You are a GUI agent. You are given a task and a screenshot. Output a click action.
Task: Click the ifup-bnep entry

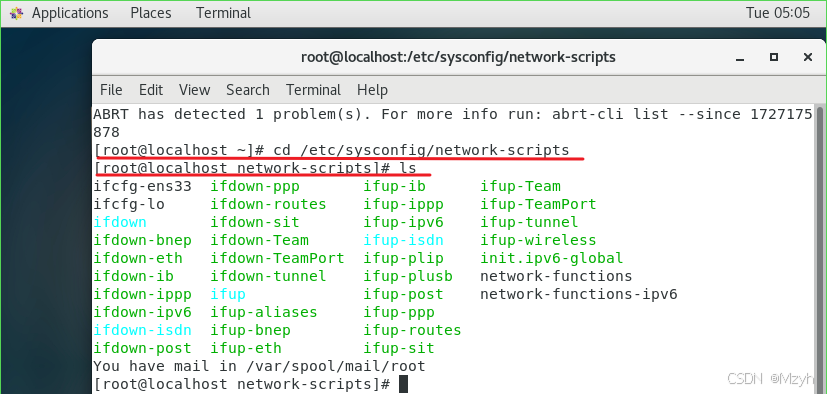coord(251,330)
